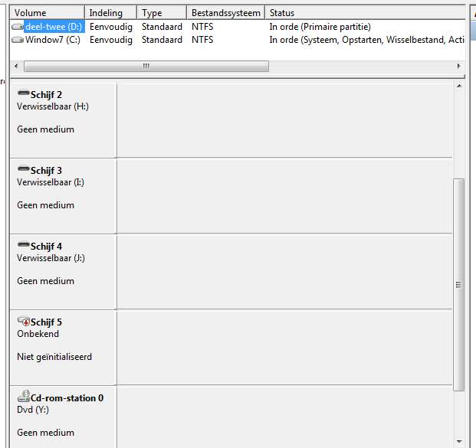This screenshot has width=476, height=448.
Task: Click the drive icon next to Window7 (C:)
Action: coord(18,40)
